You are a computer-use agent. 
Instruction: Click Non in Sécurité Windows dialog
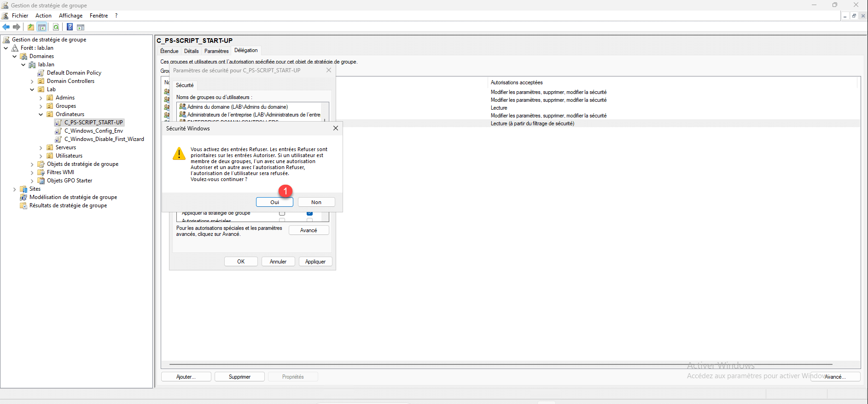(316, 202)
